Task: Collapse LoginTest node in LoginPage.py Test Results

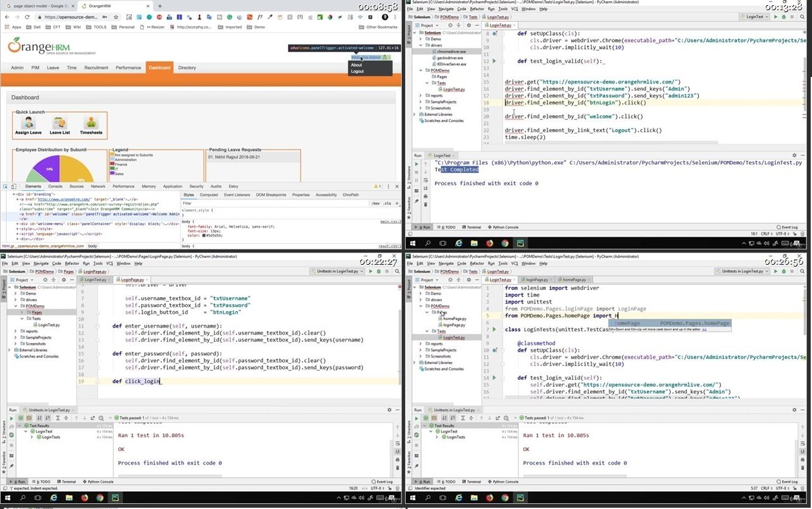Action: (25, 431)
